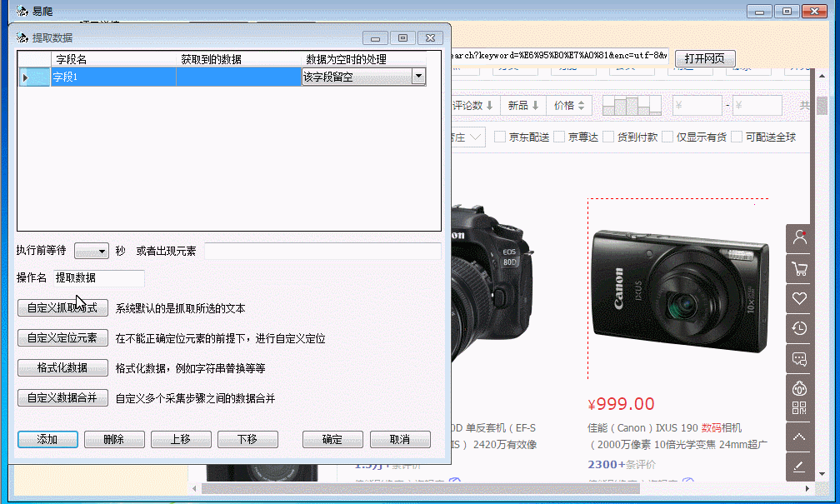The height and width of the screenshot is (504, 840).
Task: Sort products by 价格
Action: coord(569,106)
